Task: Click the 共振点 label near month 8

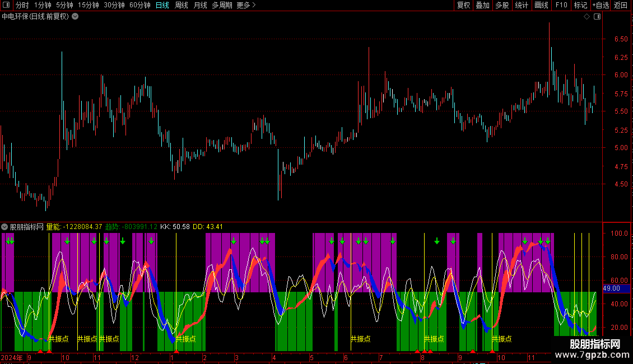Action: tap(434, 339)
